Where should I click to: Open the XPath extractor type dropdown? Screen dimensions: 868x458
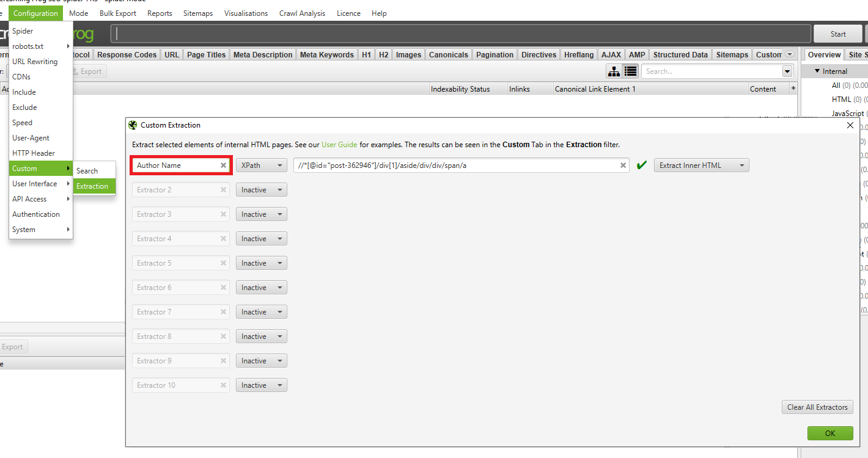[262, 165]
